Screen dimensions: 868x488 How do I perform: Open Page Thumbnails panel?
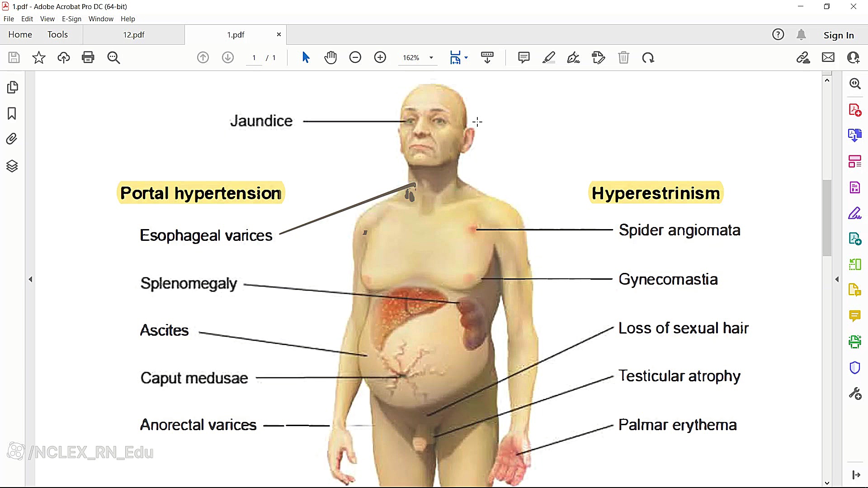(x=12, y=87)
